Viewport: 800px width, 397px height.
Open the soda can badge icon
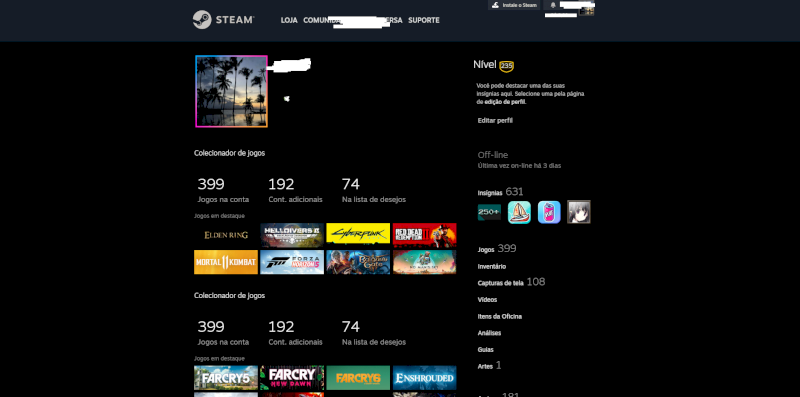coord(549,212)
